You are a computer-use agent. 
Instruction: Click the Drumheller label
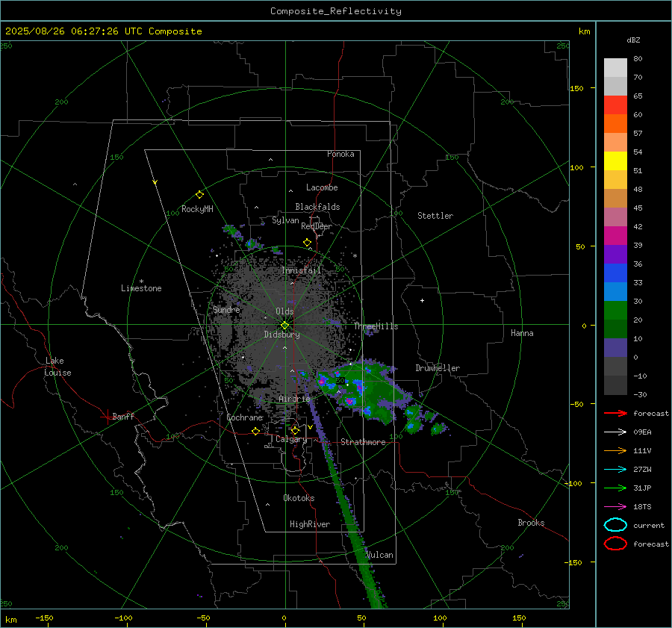coord(438,368)
